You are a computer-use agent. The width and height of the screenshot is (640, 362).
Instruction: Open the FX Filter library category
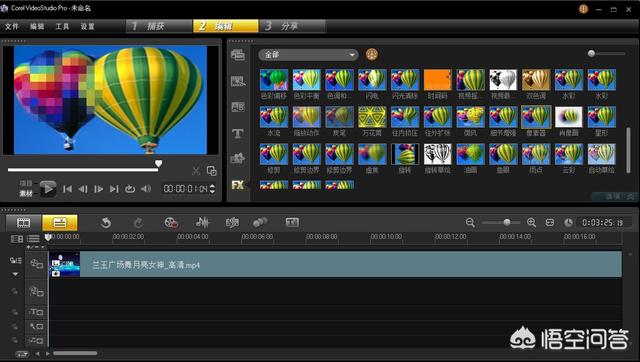pyautogui.click(x=238, y=185)
